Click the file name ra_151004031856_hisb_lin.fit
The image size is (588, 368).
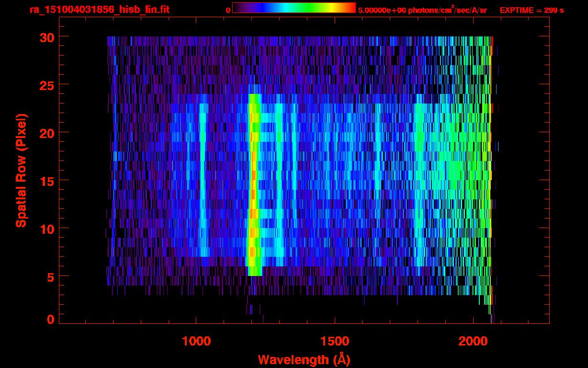click(x=99, y=10)
